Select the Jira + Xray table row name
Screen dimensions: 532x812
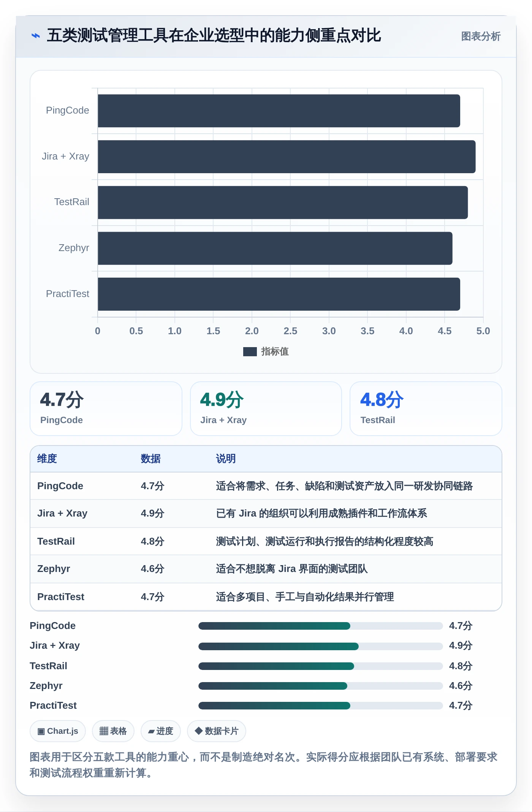point(62,513)
